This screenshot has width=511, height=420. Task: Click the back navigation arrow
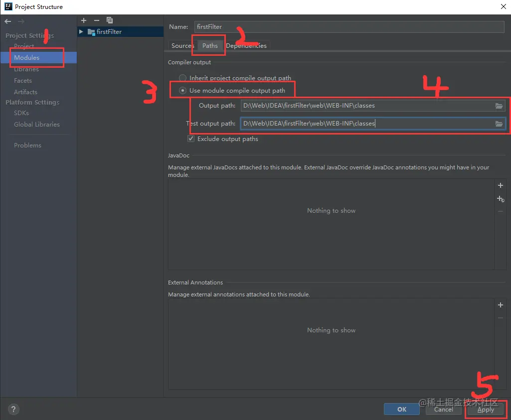[x=8, y=21]
